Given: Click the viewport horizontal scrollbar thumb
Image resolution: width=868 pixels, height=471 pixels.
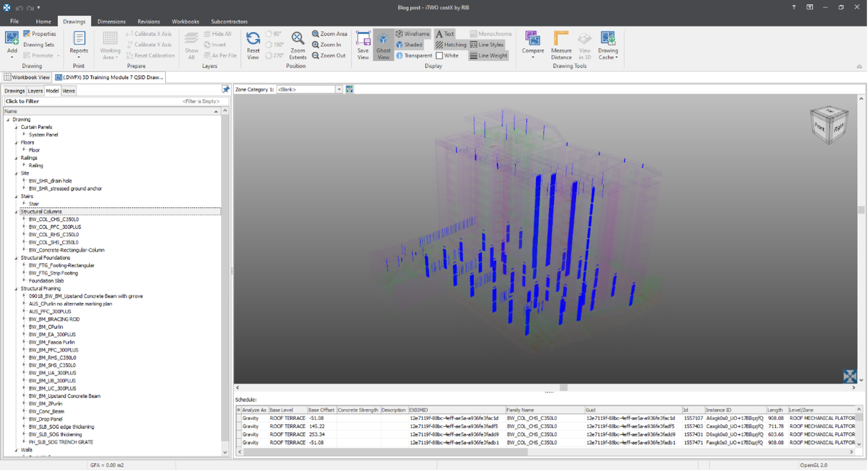Looking at the screenshot, I should pos(563,388).
